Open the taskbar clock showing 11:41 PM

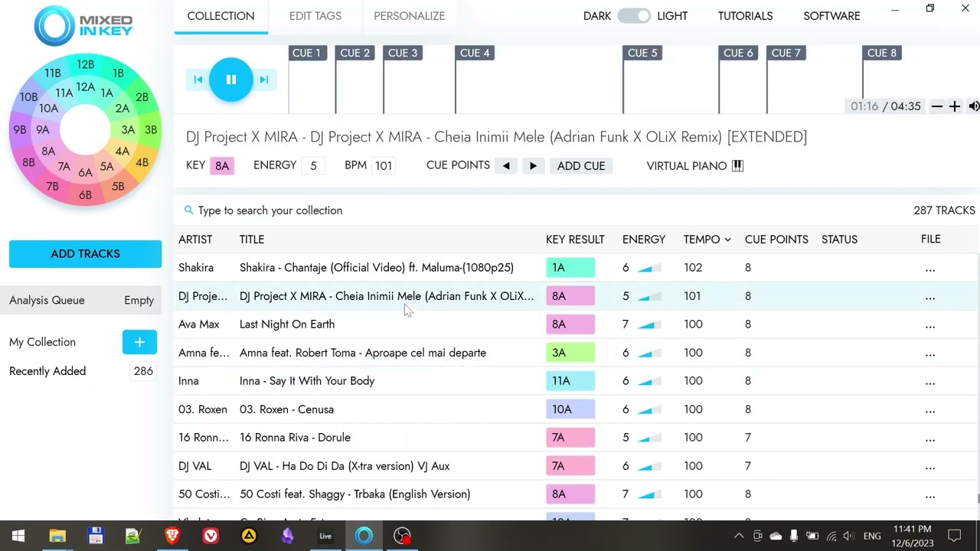[911, 536]
